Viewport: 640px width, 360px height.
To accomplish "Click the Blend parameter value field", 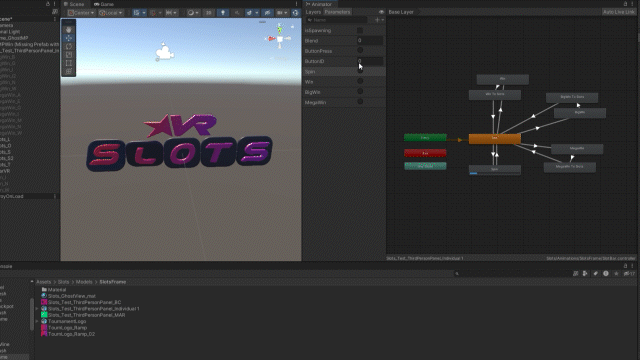I will click(370, 40).
